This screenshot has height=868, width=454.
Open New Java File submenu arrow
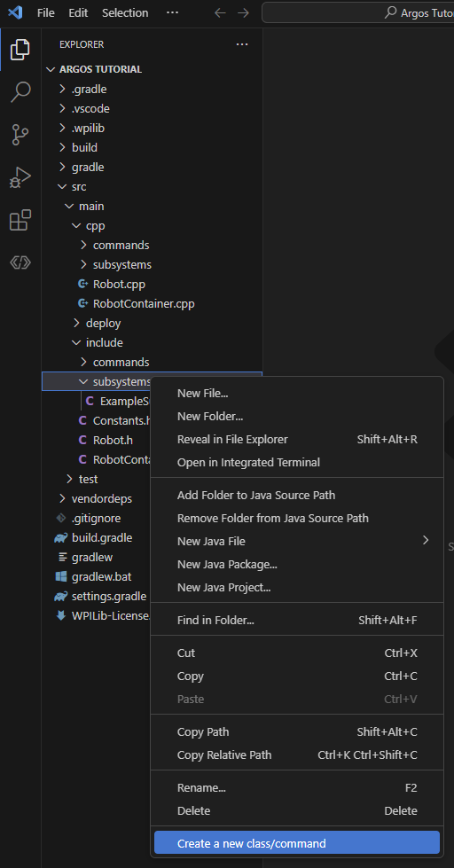pyautogui.click(x=426, y=540)
